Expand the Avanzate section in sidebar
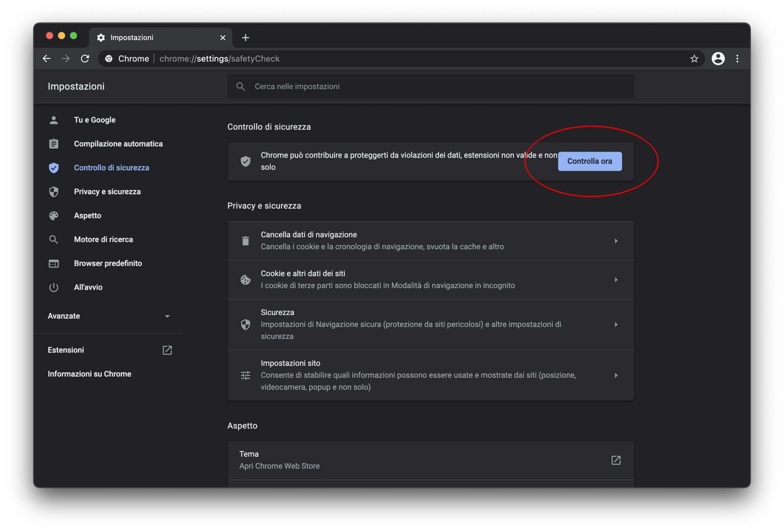 click(167, 316)
